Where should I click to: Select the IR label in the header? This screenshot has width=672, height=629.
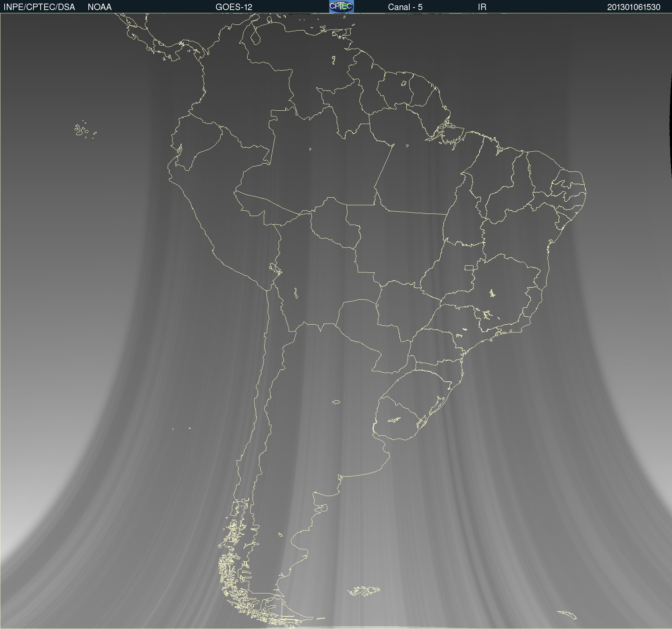tap(482, 7)
